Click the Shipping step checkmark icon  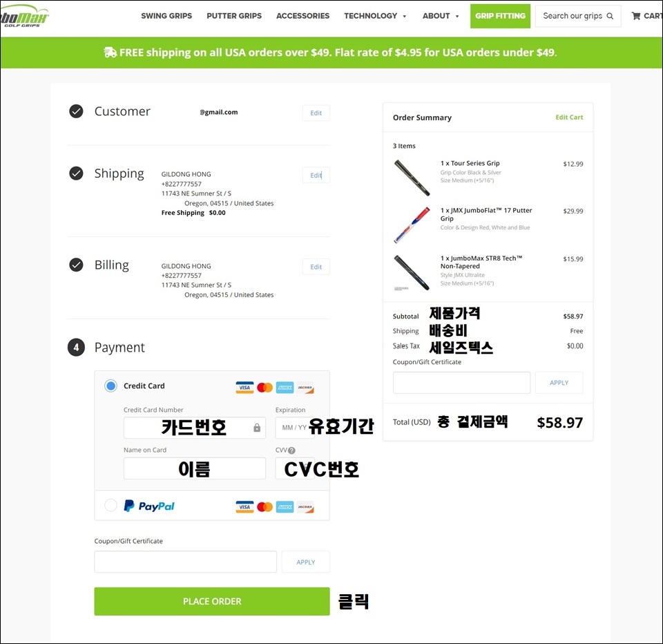pyautogui.click(x=76, y=173)
